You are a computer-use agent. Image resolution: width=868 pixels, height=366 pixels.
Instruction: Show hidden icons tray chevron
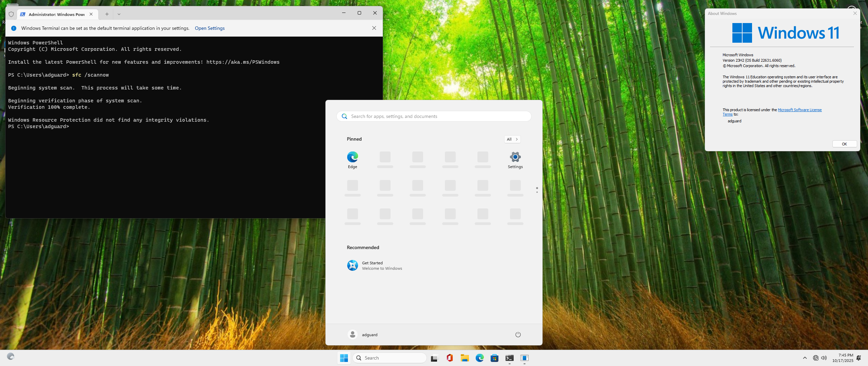tap(805, 358)
